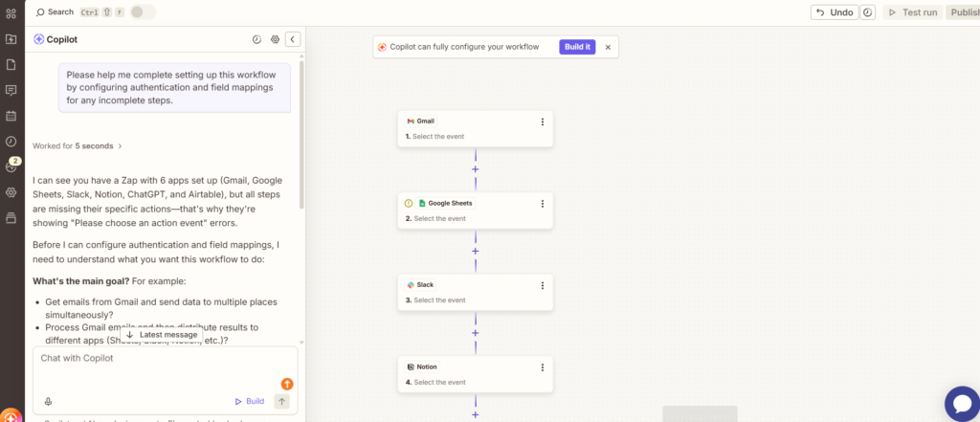Open the Google Sheets step three-dot menu

tap(543, 204)
